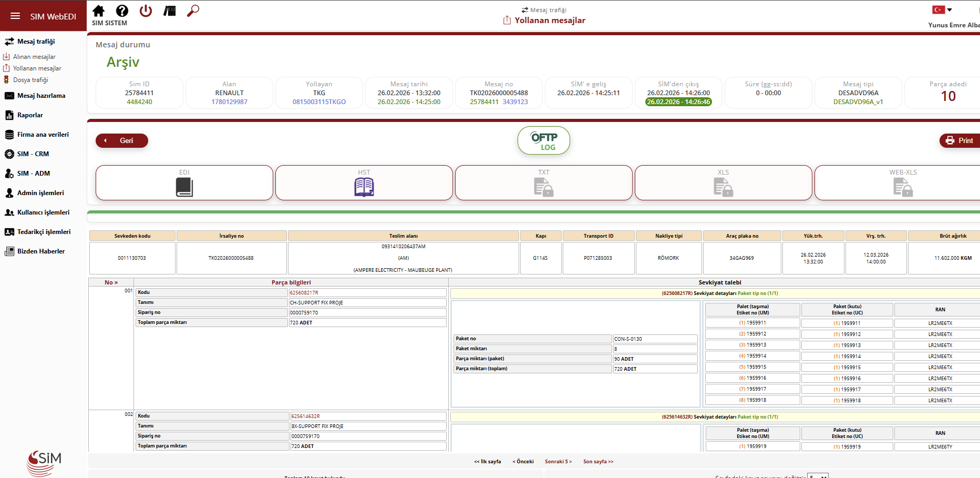Select Raporlar from sidebar menu
980x478 pixels.
click(x=30, y=115)
